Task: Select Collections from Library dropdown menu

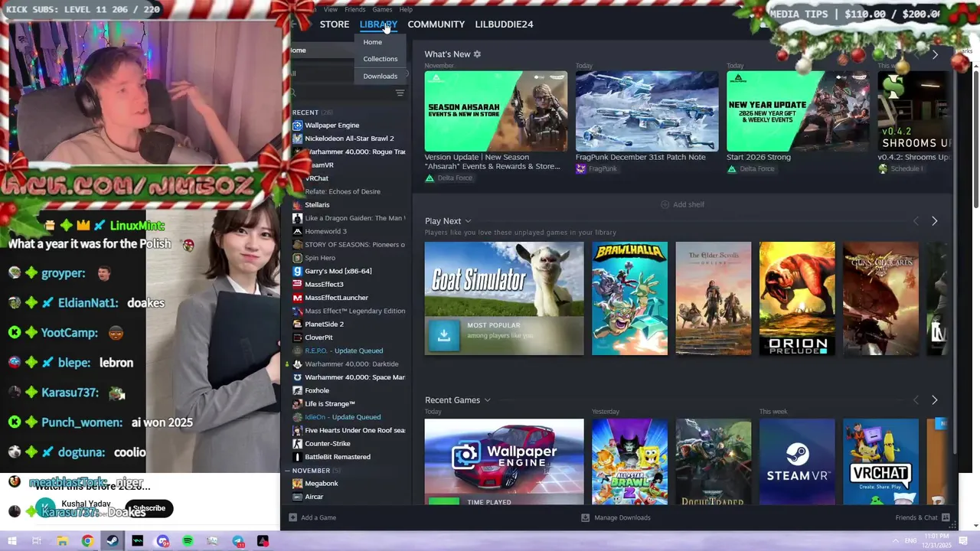Action: 381,59
